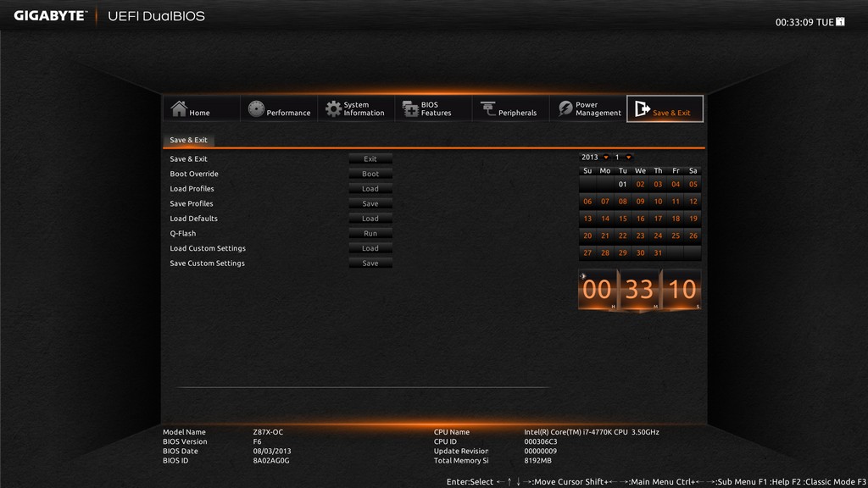The image size is (868, 488).
Task: Click the Peripherals icon
Action: (487, 108)
